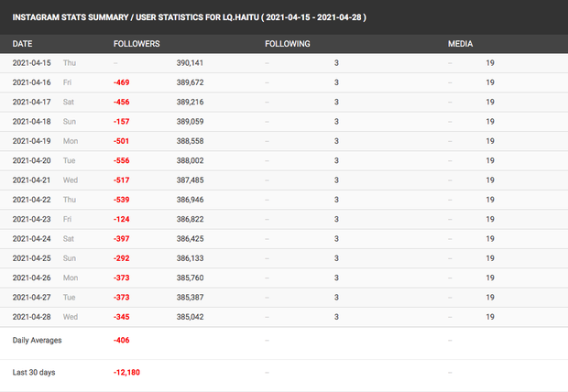The height and width of the screenshot is (392, 568).
Task: Click the Instagram Stats Summary title bar
Action: (x=189, y=17)
